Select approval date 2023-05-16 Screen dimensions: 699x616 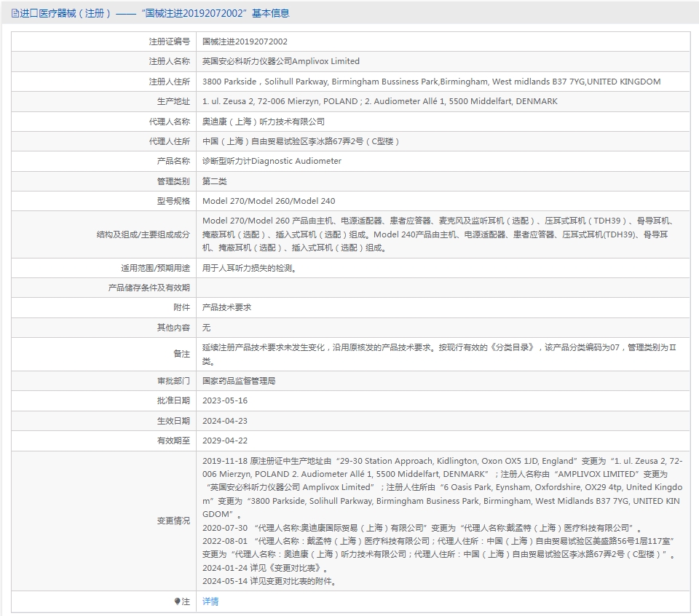click(225, 400)
